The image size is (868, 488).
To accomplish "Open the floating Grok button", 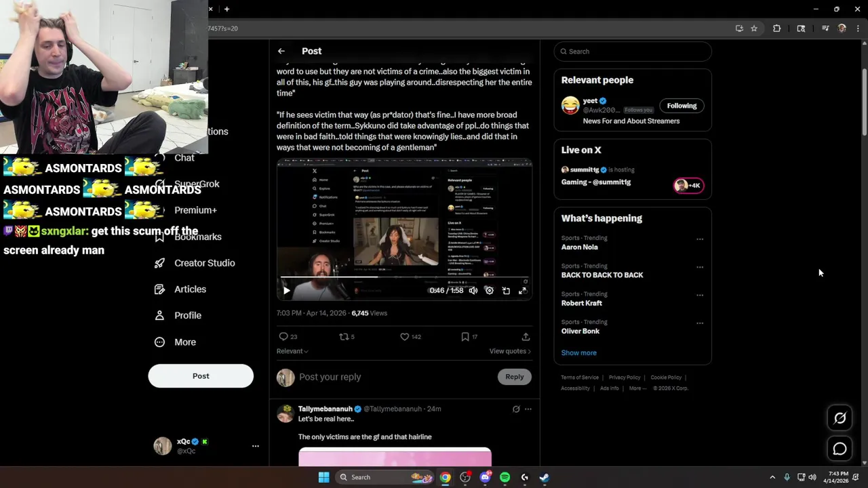I will (840, 418).
